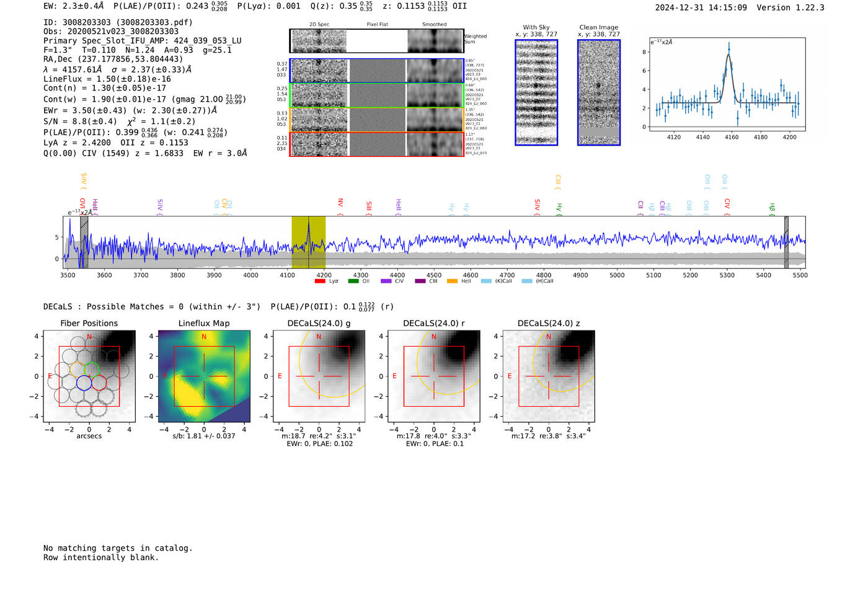Click the Primary Spec_Slot_IFU_AMP line
Image resolution: width=868 pixels, height=591 pixels.
[x=143, y=41]
